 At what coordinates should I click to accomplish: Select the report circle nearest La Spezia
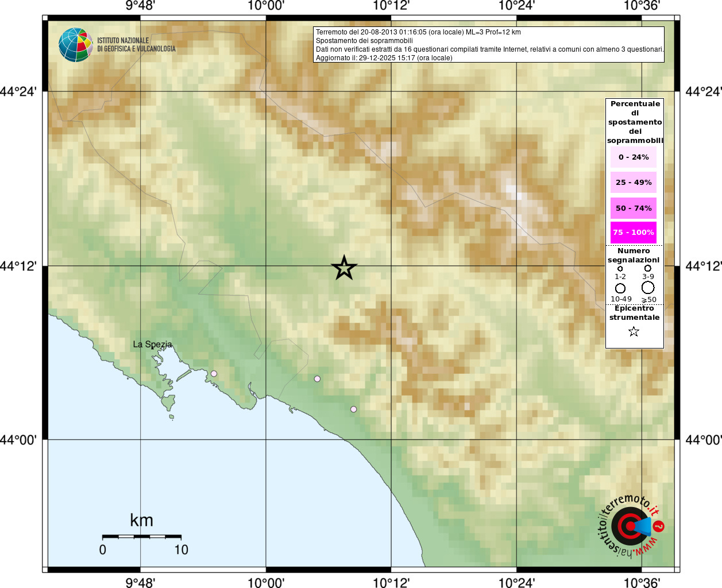point(214,374)
